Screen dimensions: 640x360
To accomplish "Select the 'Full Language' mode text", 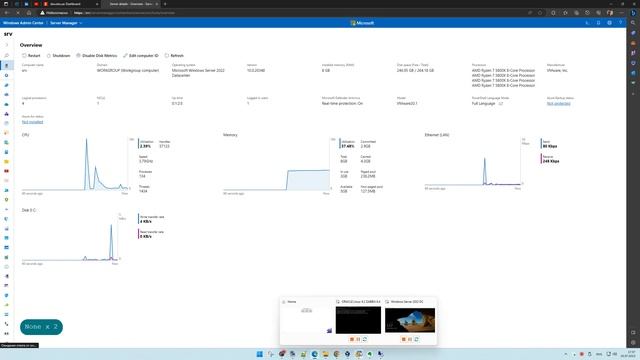I will point(483,104).
